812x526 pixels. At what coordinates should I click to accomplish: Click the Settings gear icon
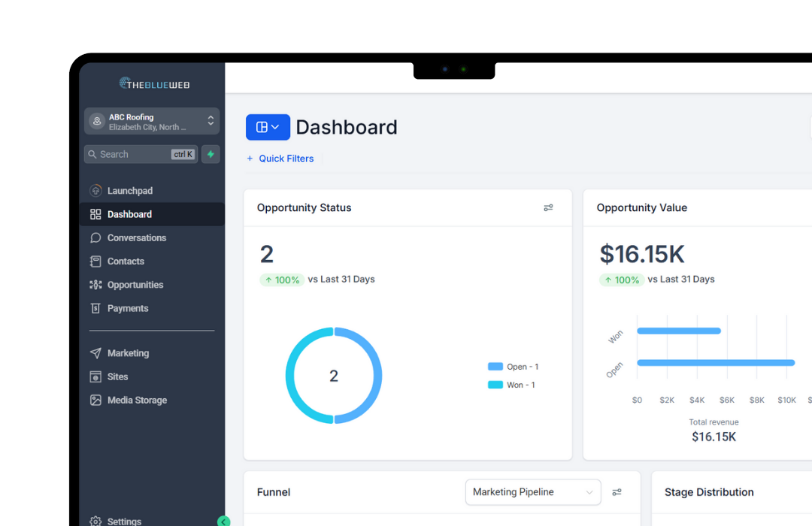[x=95, y=521]
